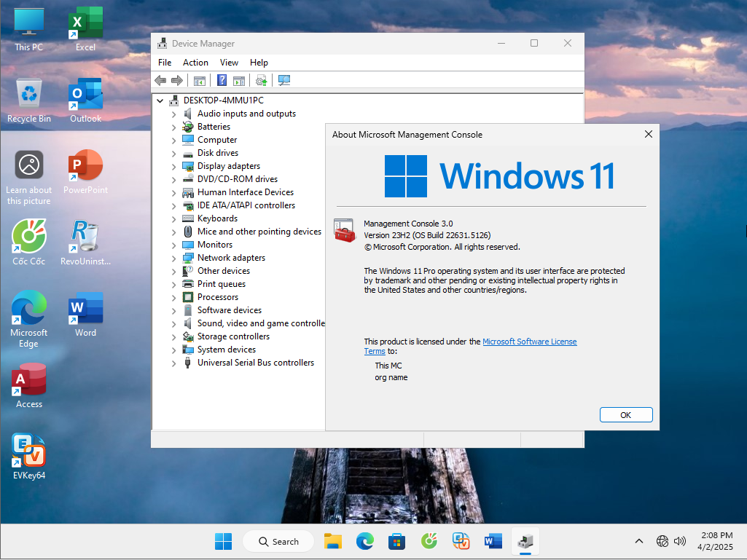
Task: Click the taskbar Search box
Action: tap(278, 541)
